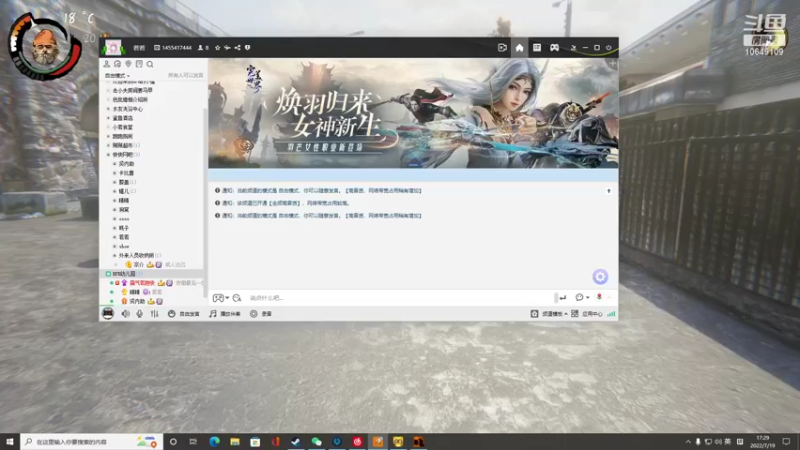Click the location pin icon above channel list
Screen dimensions: 800x450
[128, 64]
